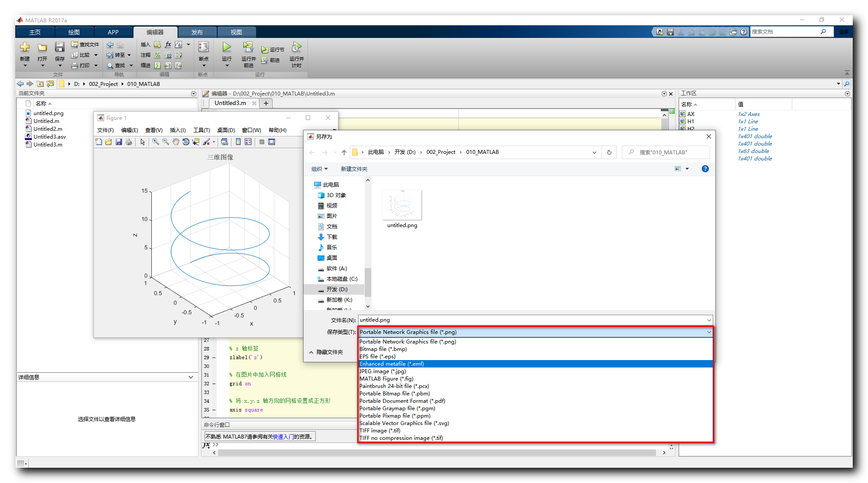Open the file name combo box dropdown
The width and height of the screenshot is (868, 483).
709,320
